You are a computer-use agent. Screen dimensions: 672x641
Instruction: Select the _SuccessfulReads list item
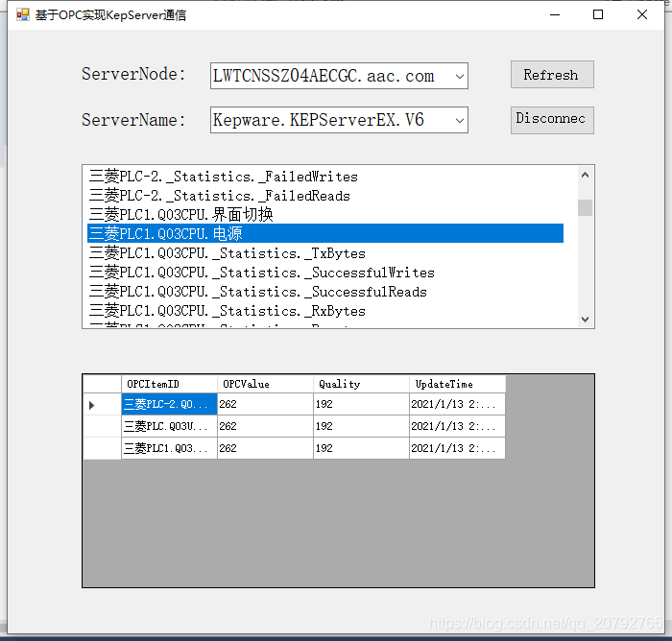[x=325, y=292]
